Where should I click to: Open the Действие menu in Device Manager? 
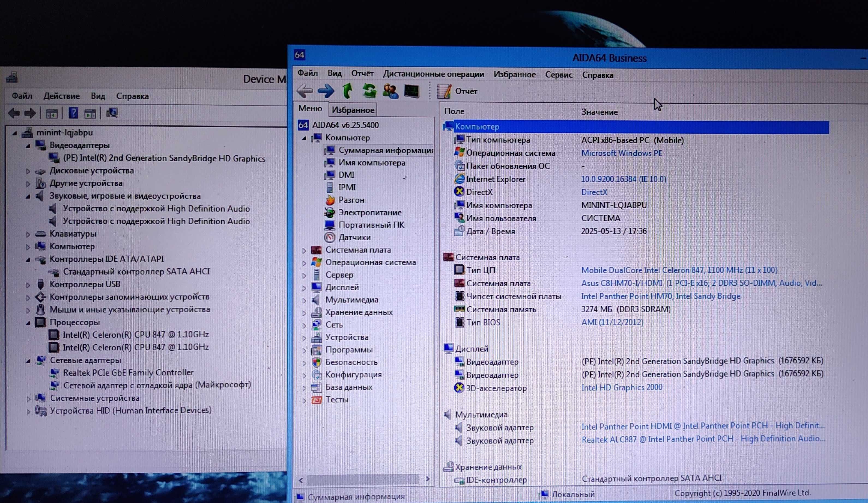(61, 96)
